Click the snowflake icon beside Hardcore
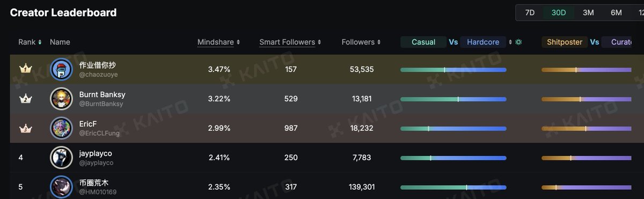 click(x=518, y=42)
